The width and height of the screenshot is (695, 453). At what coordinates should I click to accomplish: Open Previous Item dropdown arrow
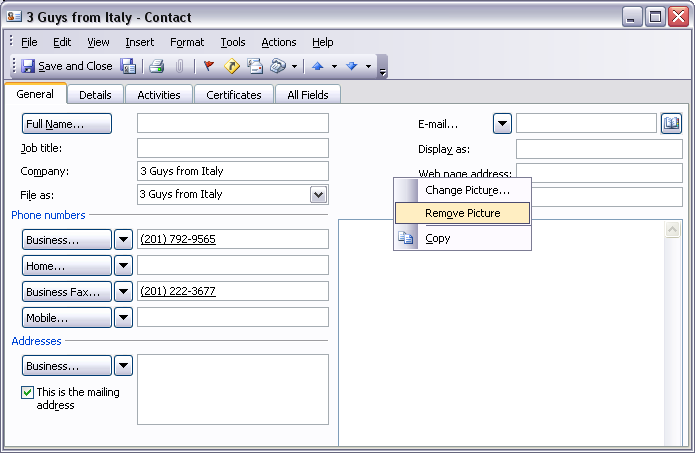pos(334,66)
